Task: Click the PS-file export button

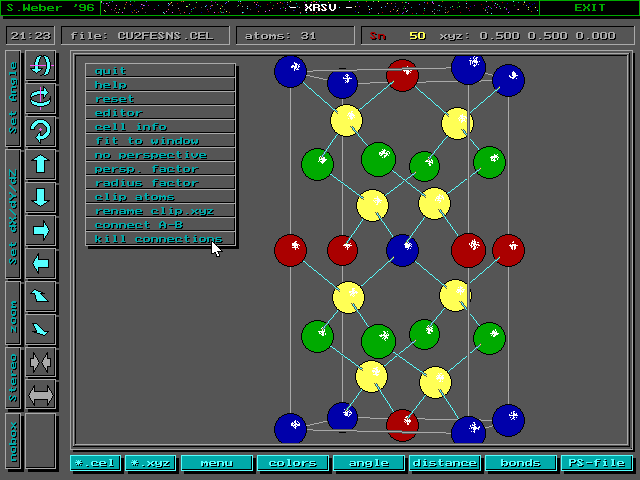Action: [597, 463]
